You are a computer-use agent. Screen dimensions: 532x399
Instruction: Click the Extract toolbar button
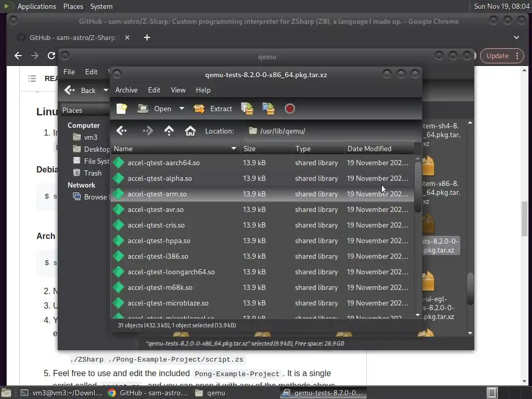click(212, 109)
